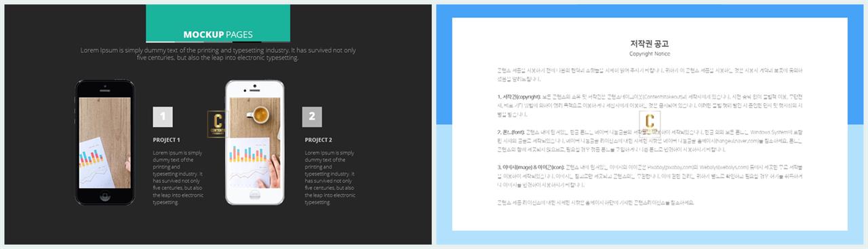Select the PROJECT 1 heading
868x249 pixels.
[x=167, y=140]
